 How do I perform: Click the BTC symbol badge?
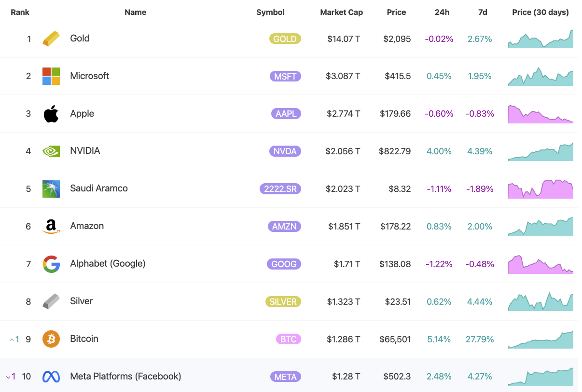288,339
